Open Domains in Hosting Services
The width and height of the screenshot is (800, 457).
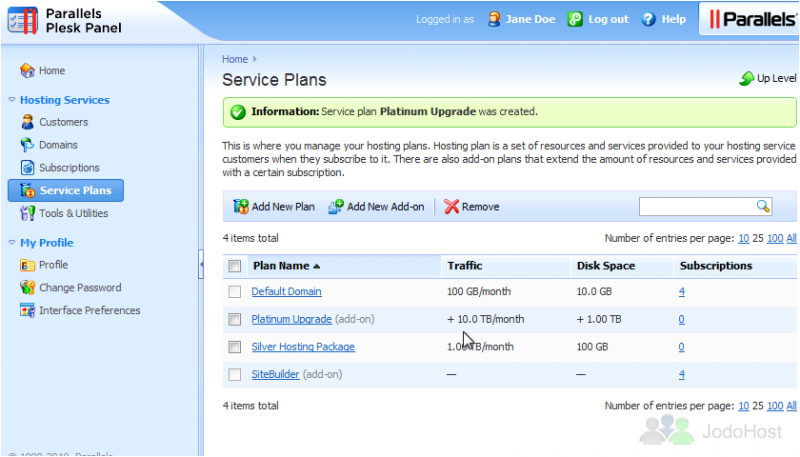58,145
